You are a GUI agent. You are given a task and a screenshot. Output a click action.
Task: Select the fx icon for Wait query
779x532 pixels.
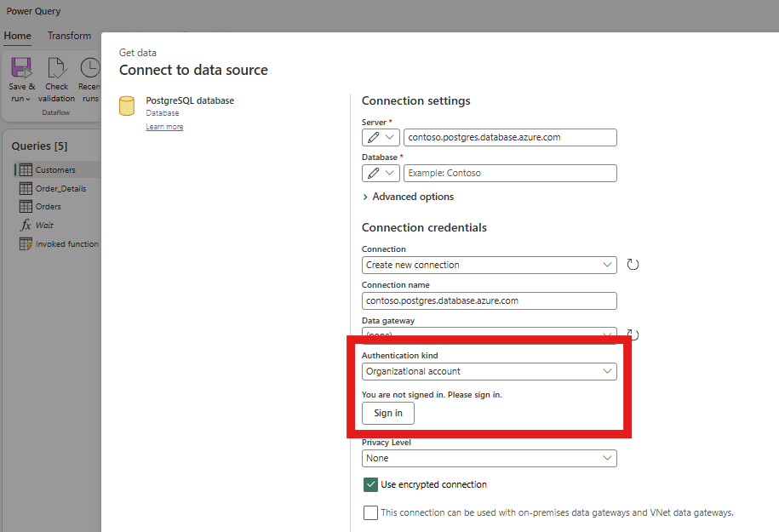(28, 225)
